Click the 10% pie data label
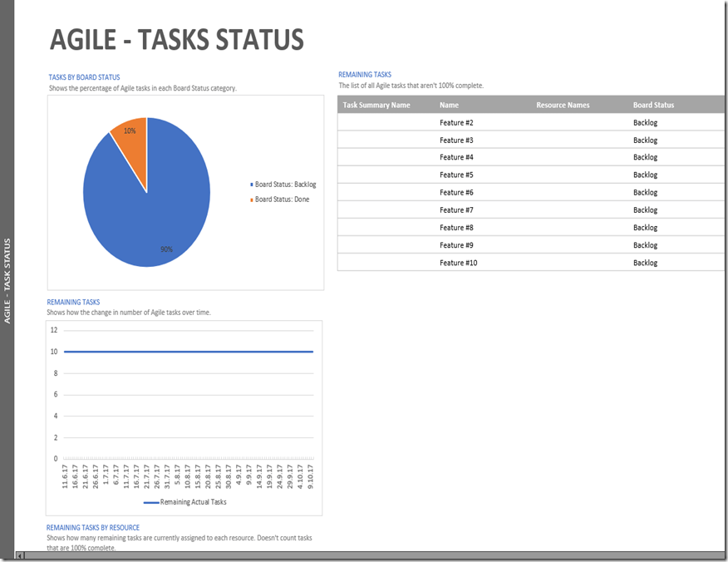 (x=130, y=131)
